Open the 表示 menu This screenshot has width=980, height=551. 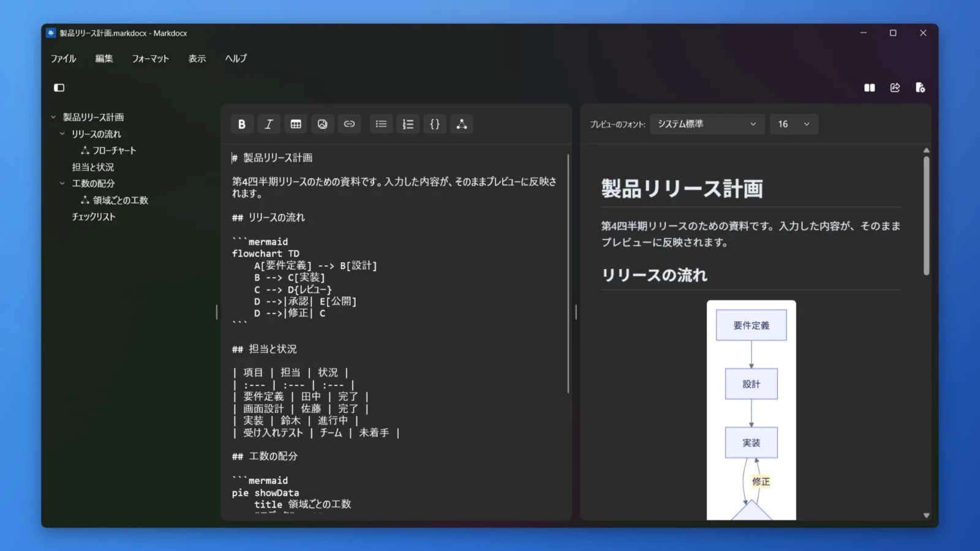click(x=197, y=59)
